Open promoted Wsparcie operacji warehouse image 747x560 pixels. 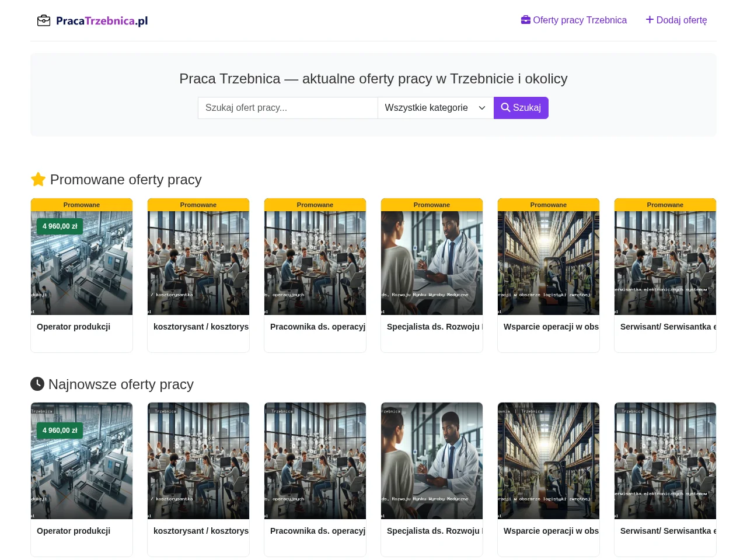pyautogui.click(x=549, y=263)
